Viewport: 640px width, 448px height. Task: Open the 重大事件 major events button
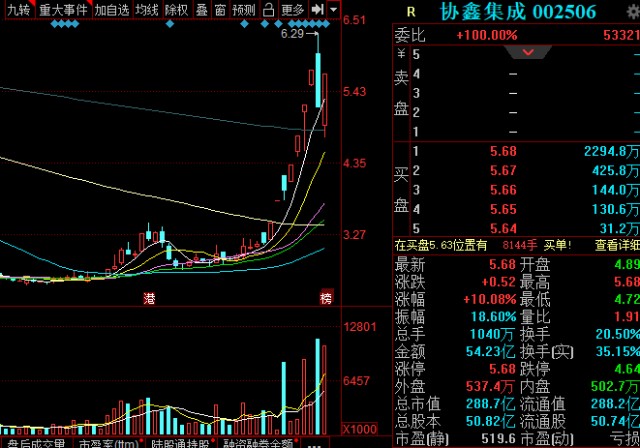point(63,10)
